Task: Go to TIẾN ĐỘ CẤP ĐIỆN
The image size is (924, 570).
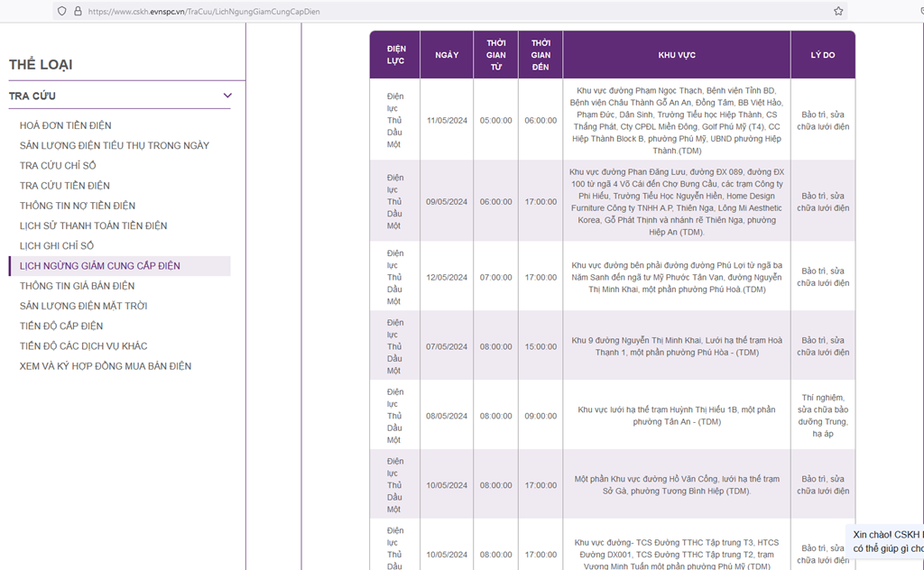Action: point(61,326)
